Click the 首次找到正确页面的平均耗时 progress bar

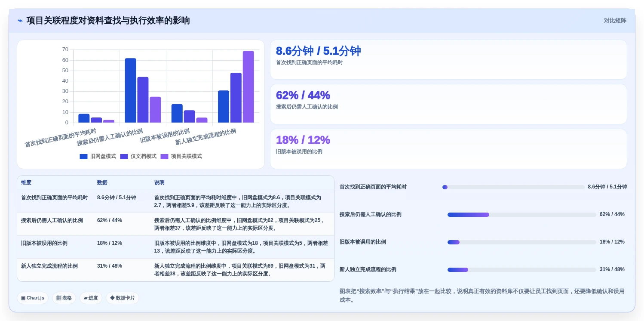(x=513, y=187)
